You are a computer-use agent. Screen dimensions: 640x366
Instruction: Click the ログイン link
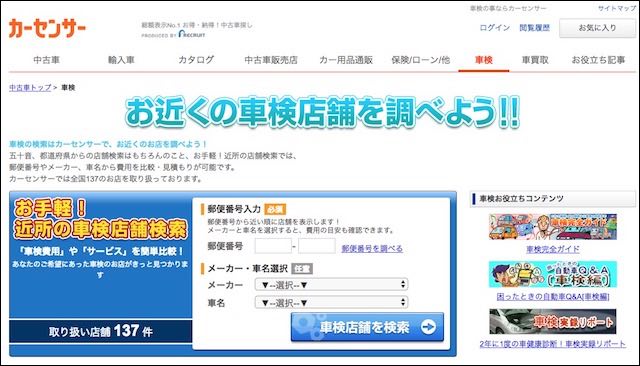pyautogui.click(x=495, y=28)
